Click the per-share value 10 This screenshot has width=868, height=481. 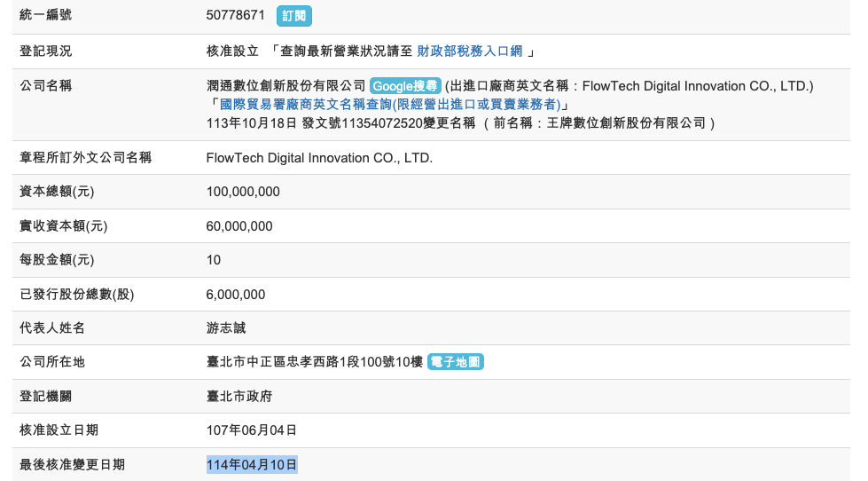[x=214, y=260]
